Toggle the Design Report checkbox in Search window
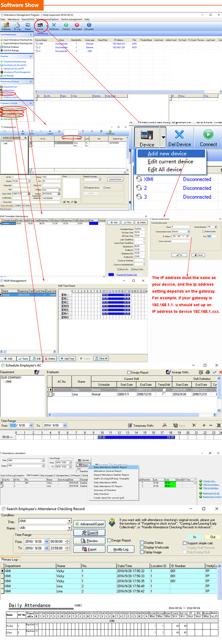Screen dimensions: 222x644 (109, 540)
